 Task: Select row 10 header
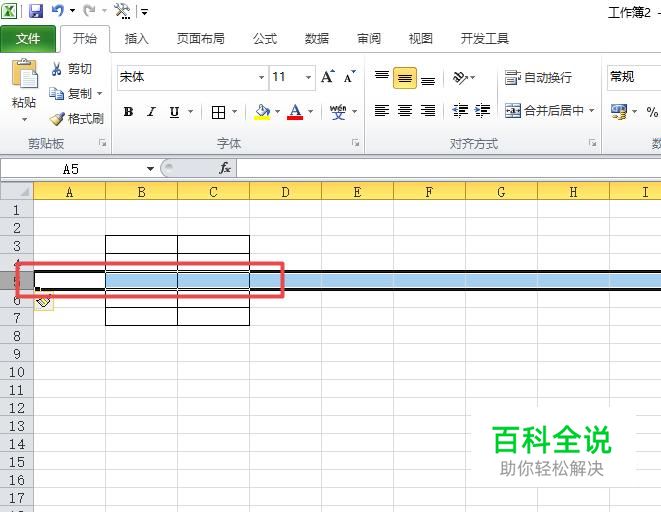(x=17, y=372)
